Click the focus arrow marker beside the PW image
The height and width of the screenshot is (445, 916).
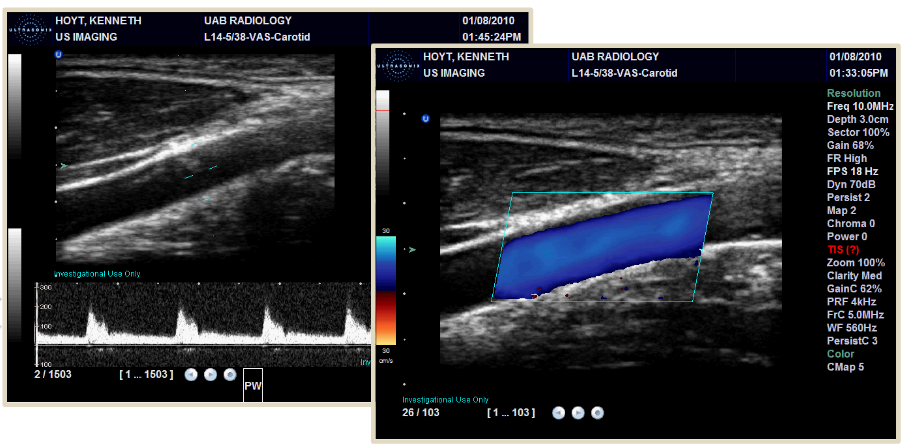63,166
